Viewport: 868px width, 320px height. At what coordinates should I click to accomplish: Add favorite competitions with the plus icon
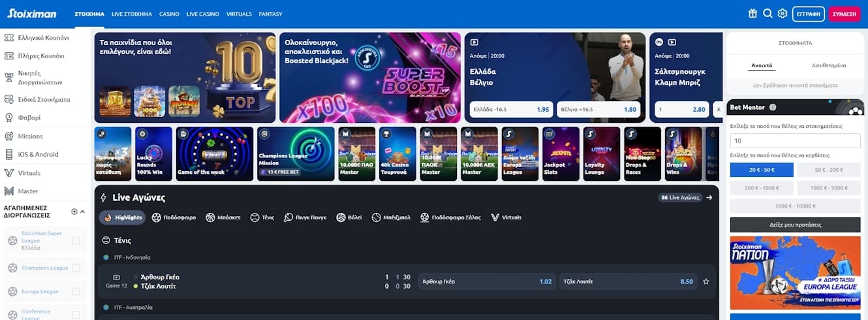tap(74, 212)
